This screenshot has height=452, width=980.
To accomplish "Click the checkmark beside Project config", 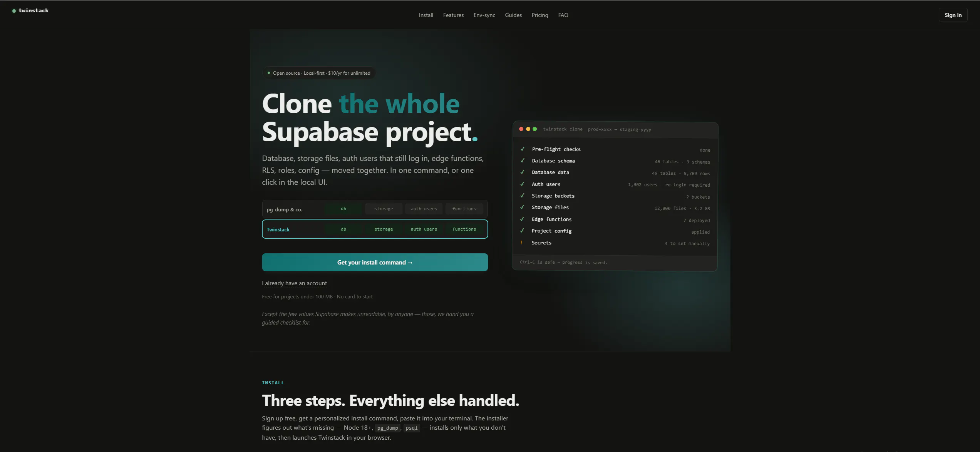I will click(x=523, y=231).
